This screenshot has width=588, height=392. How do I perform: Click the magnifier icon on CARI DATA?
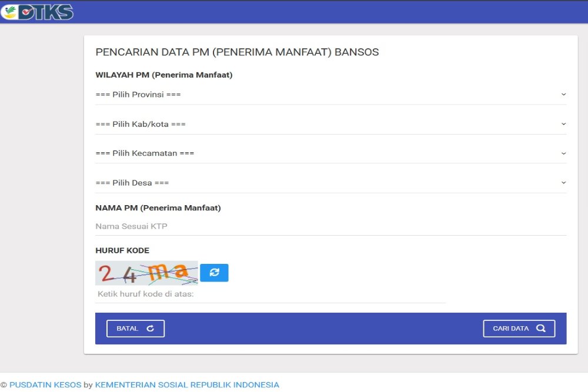coord(542,328)
